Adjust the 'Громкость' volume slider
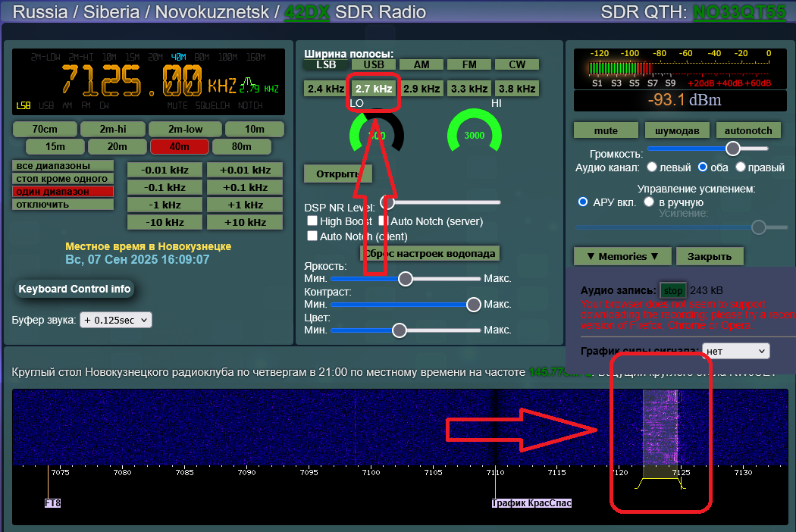This screenshot has width=796, height=532. [x=708, y=149]
